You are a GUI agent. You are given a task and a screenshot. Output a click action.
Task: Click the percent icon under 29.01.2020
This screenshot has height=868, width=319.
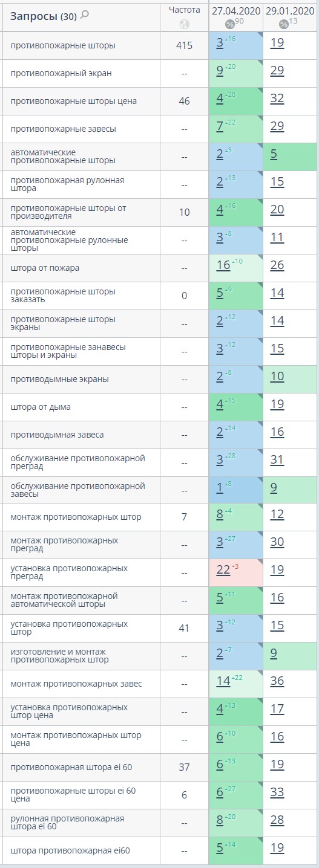pyautogui.click(x=284, y=24)
